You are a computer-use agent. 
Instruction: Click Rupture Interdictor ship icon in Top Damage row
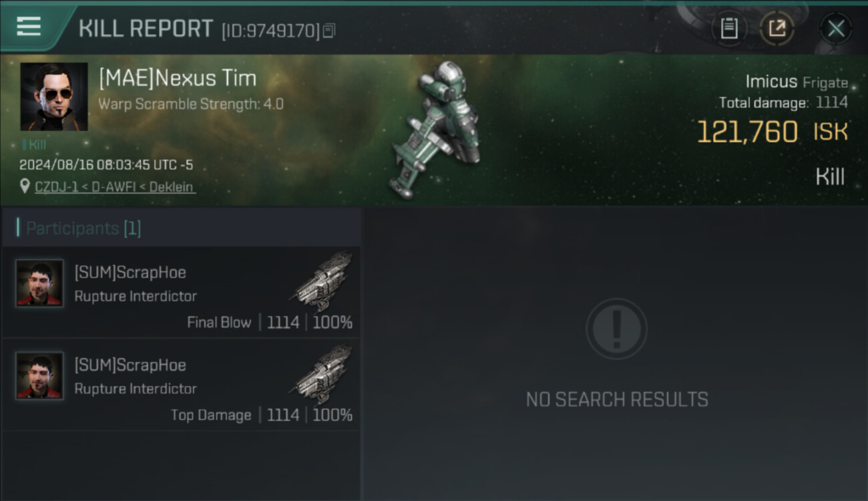(323, 374)
